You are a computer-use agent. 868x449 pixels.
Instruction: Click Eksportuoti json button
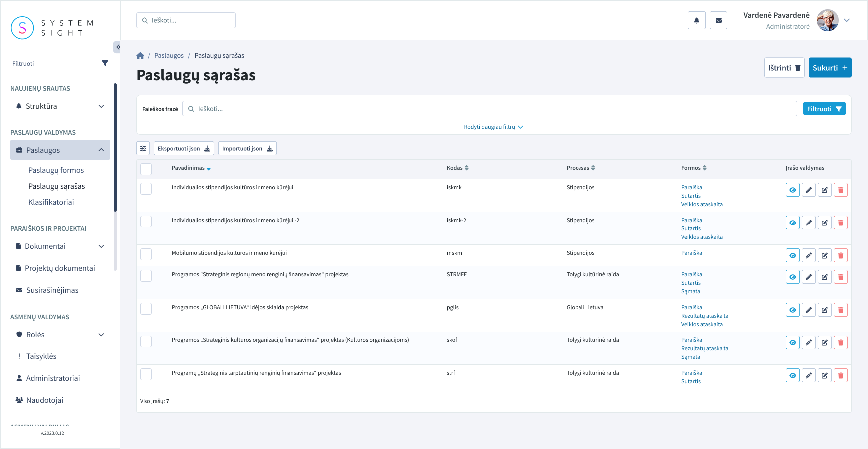[184, 148]
